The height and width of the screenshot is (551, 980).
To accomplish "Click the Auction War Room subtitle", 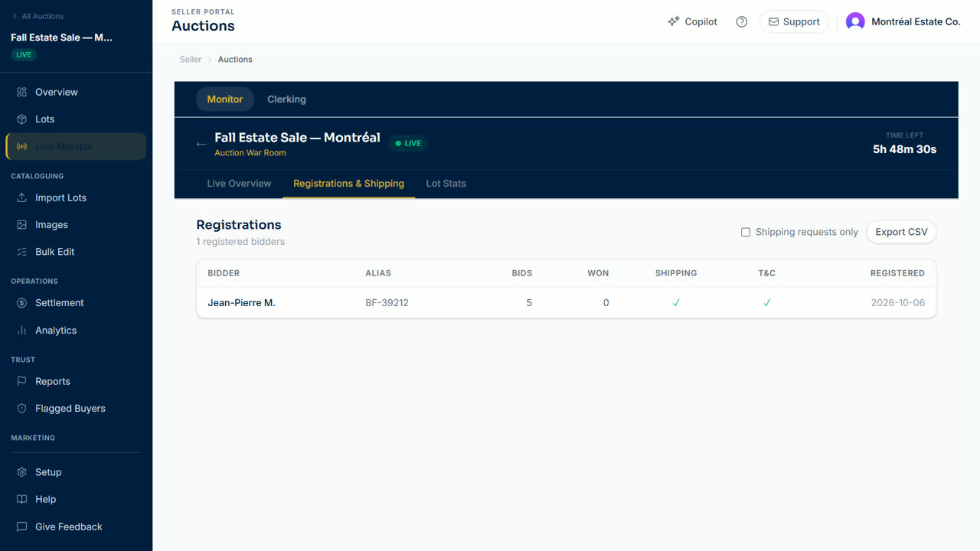I will 250,153.
